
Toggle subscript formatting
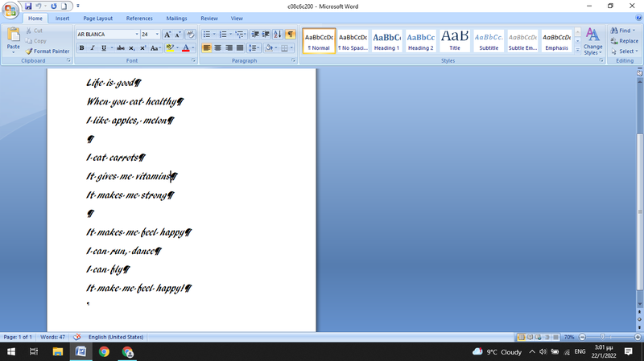[x=132, y=48]
